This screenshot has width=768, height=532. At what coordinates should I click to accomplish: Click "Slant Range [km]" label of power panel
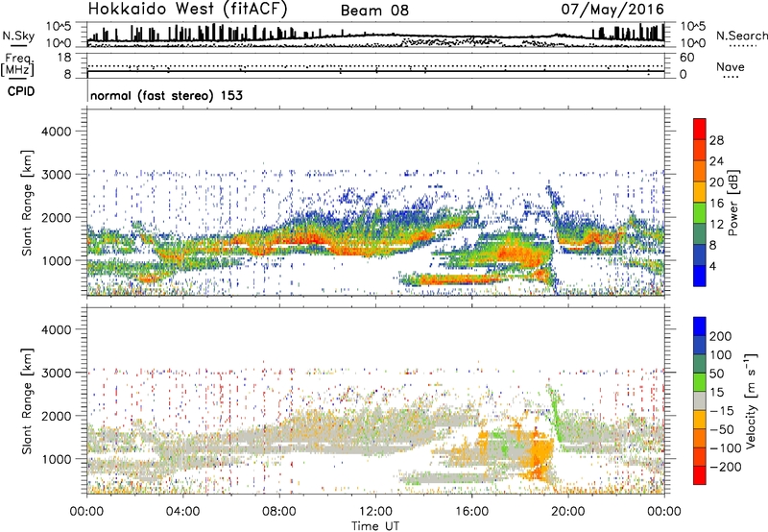(27, 203)
